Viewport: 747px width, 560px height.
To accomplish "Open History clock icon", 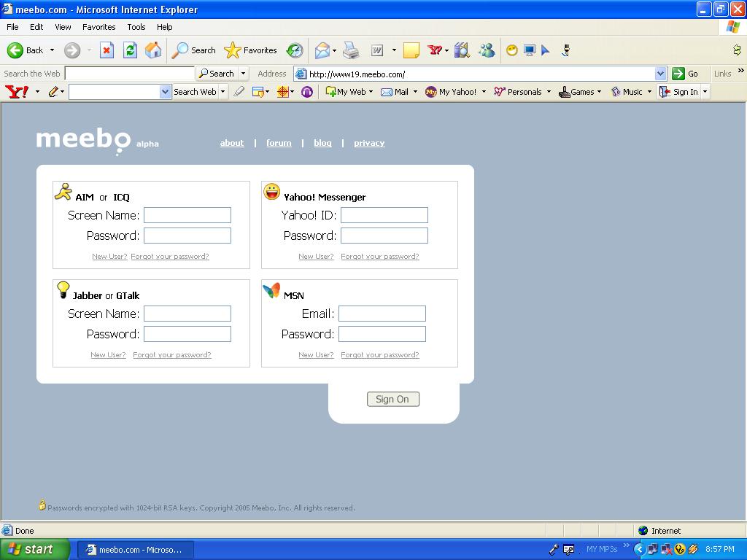I will [295, 50].
